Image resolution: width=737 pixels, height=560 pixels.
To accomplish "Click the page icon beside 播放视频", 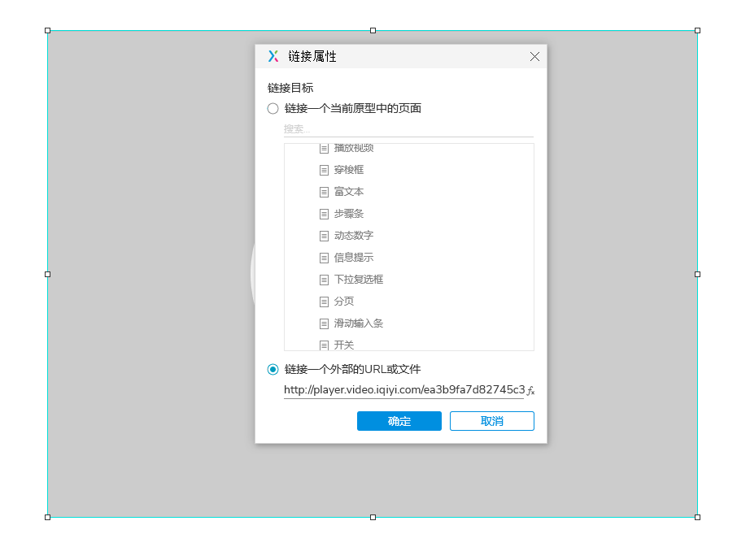I will tap(325, 148).
